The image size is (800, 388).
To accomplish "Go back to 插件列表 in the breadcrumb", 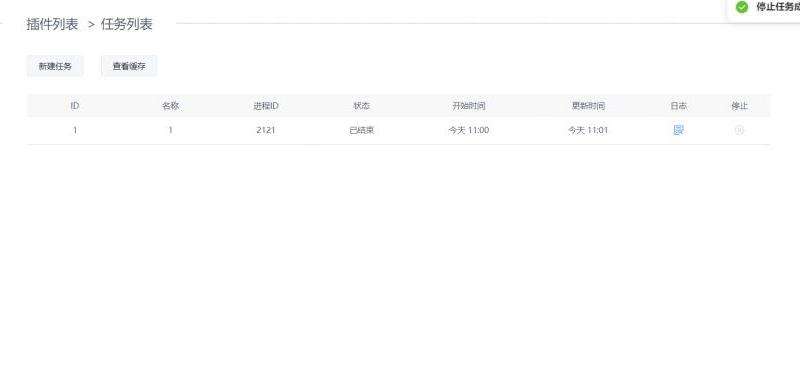I will [52, 24].
